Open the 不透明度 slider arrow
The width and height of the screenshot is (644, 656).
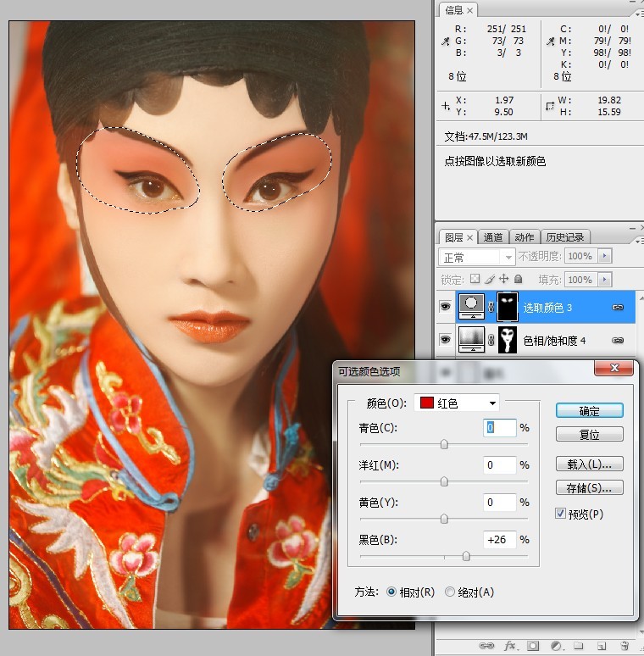[604, 256]
